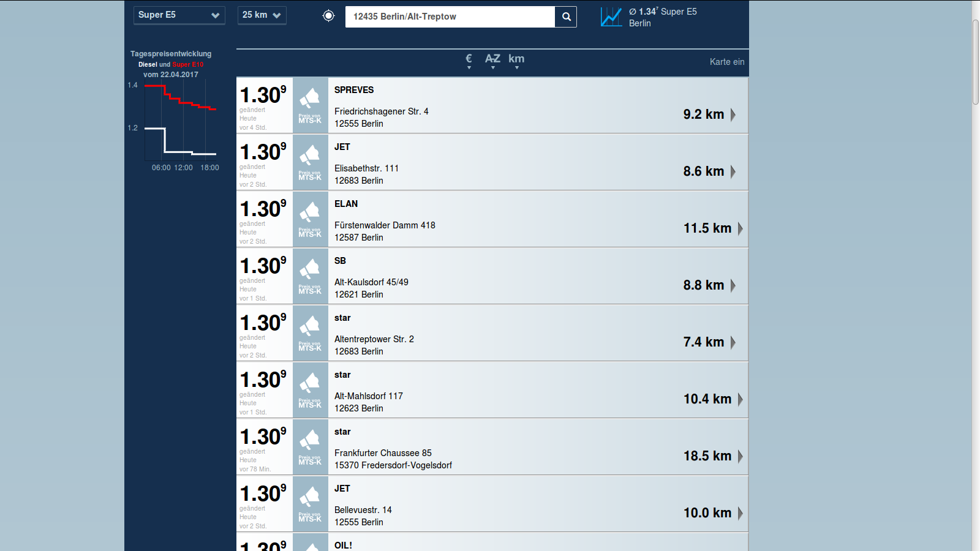Select address Alt-Mahlsdorf 117
The height and width of the screenshot is (551, 980).
point(369,396)
